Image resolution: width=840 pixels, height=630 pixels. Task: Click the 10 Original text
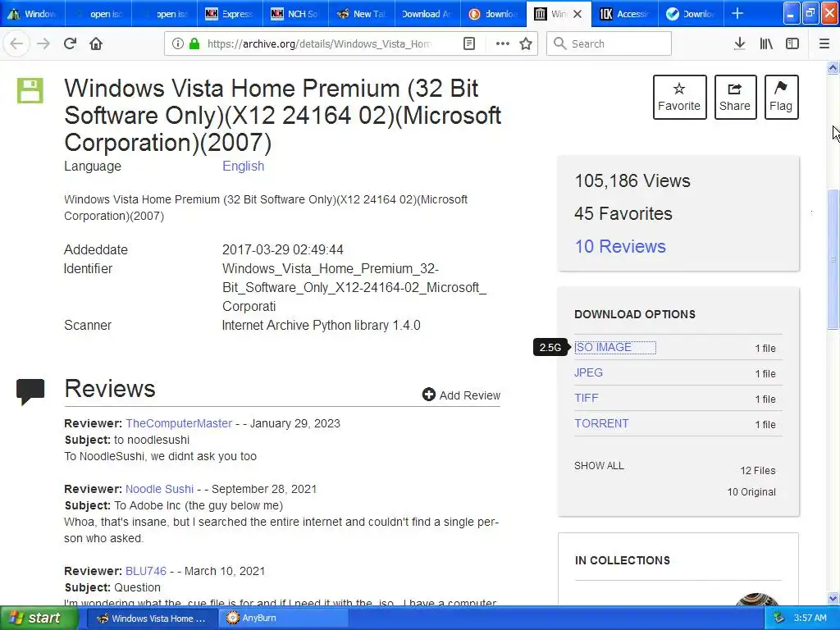[751, 492]
